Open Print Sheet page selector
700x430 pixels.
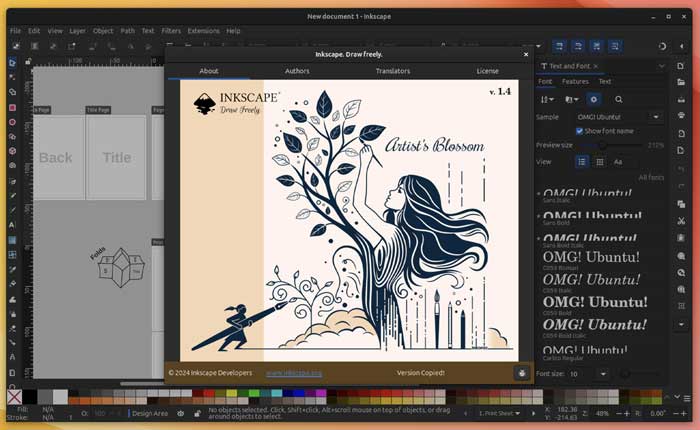(x=500, y=413)
